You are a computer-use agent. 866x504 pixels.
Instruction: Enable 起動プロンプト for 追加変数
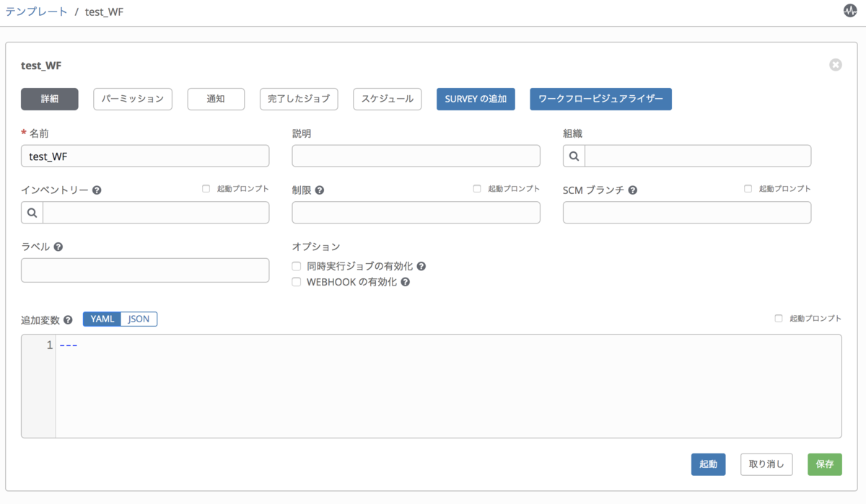pos(778,319)
